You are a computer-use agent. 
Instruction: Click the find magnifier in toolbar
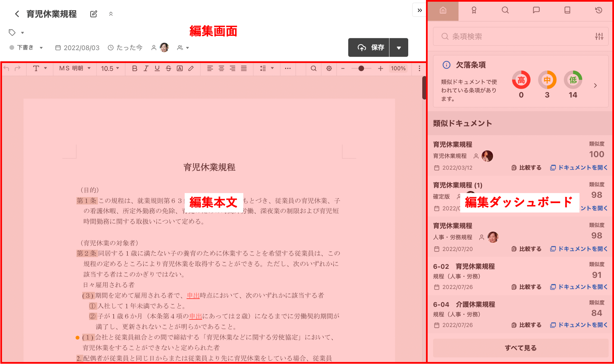pyautogui.click(x=313, y=68)
